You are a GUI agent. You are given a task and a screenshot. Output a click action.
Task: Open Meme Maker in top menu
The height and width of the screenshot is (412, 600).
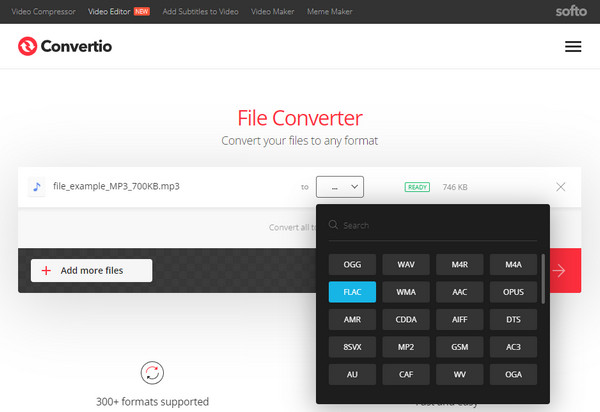329,11
